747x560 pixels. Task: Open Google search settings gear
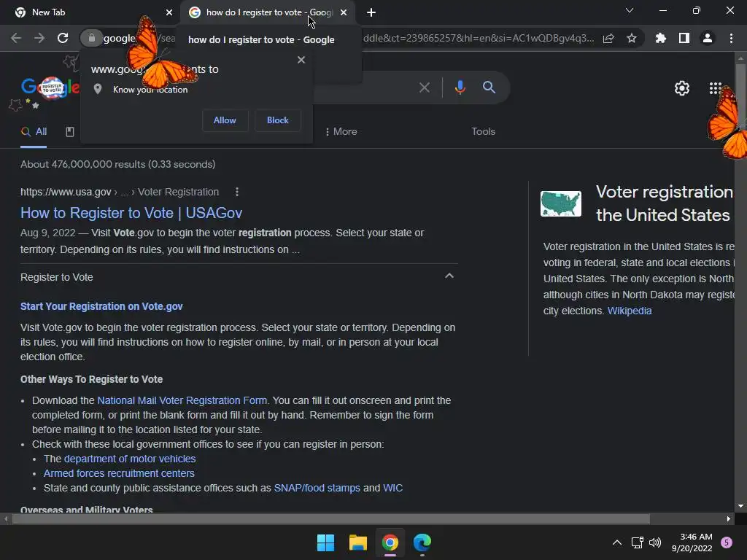(682, 88)
